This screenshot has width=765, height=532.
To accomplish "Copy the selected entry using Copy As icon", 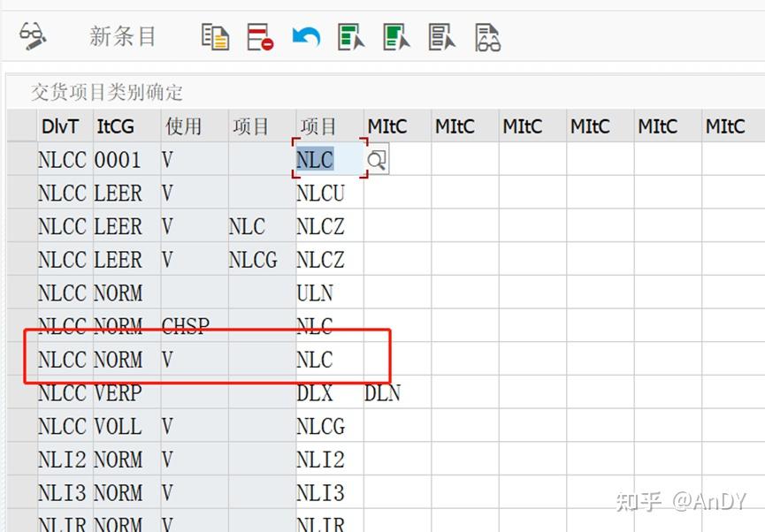I will coord(216,36).
